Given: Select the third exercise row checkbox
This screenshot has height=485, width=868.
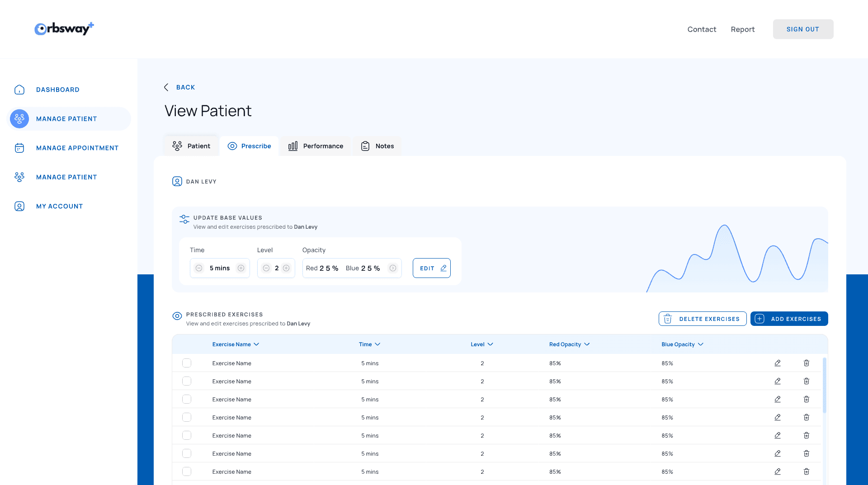Looking at the screenshot, I should coord(187,399).
